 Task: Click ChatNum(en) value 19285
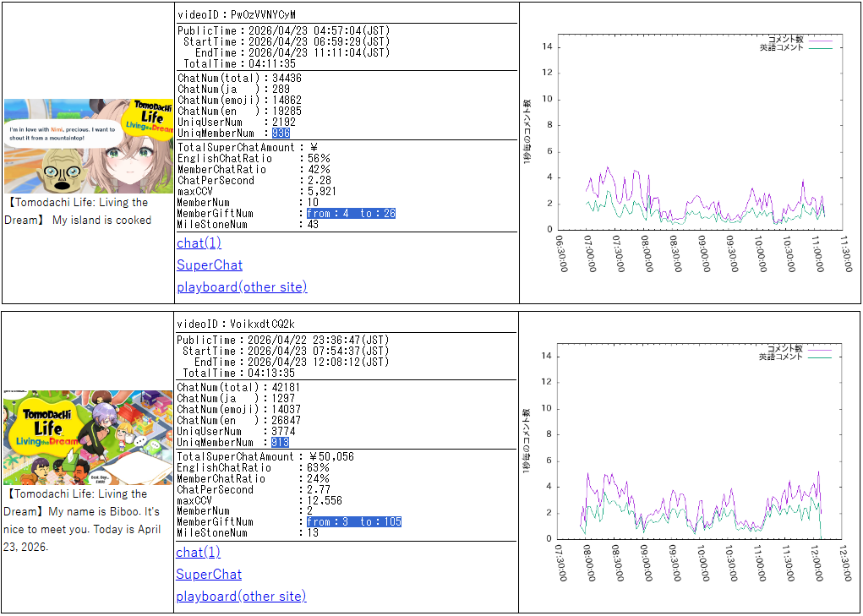[x=287, y=111]
